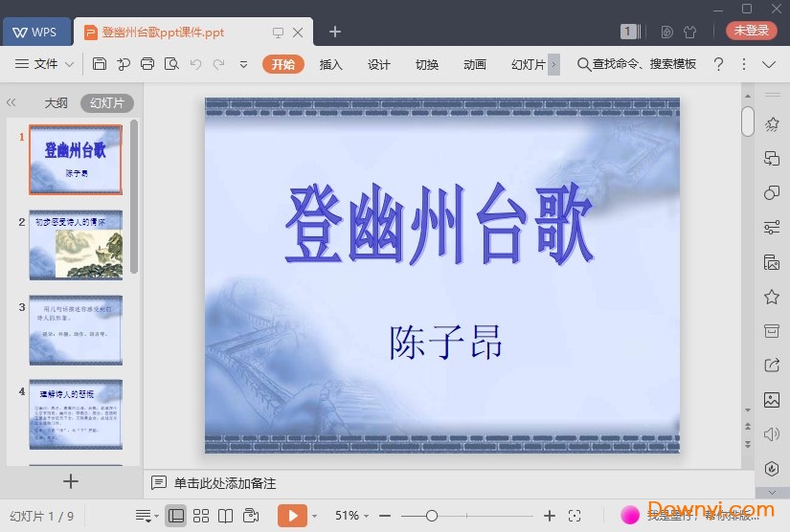
Task: Click the 查找命令、搜索模板 search box
Action: point(637,64)
